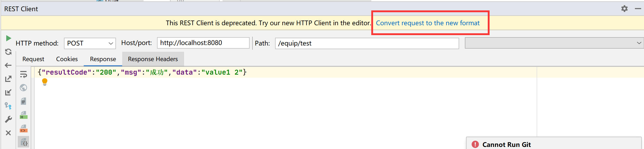644x149 pixels.
Task: View response as JSON with {} icon
Action: [23, 142]
